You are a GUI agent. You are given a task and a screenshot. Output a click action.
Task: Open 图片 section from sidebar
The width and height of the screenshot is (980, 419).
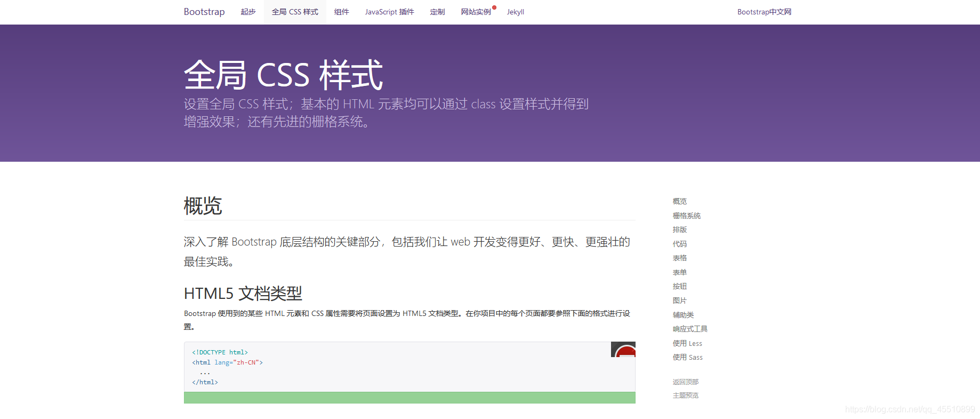[x=679, y=301]
